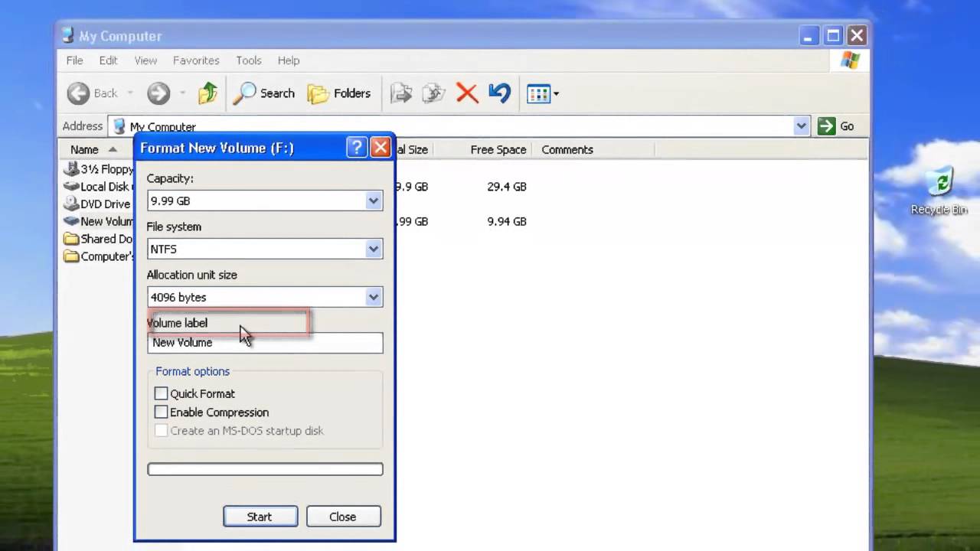This screenshot has height=551, width=980.
Task: Sort by the Comments column header
Action: coord(594,149)
